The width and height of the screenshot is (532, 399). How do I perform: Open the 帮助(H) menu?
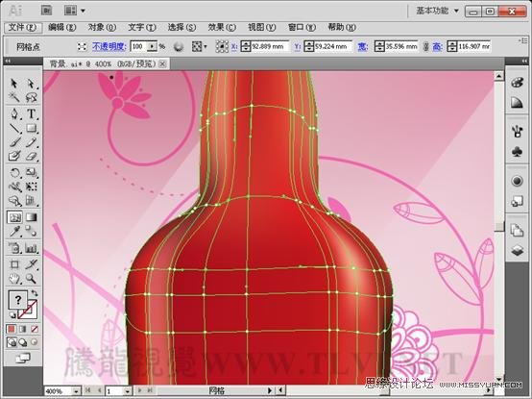pos(342,27)
